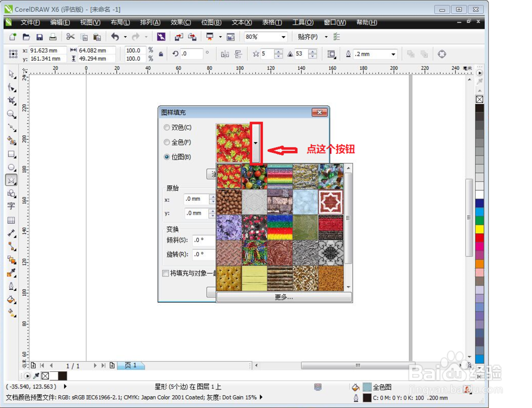Pick the green swatch in color palette
Screen dimensions: 532x408
click(479, 220)
